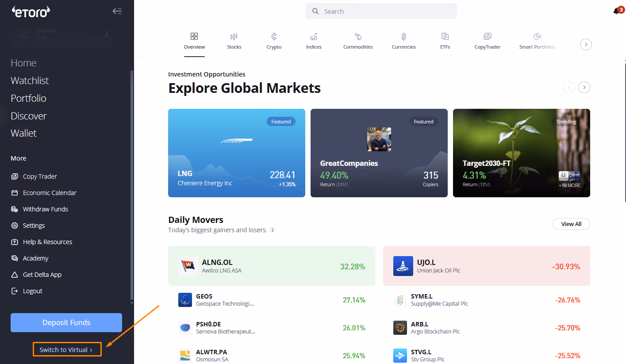The image size is (626, 364).
Task: Click the Argo Blockchain logo
Action: (x=400, y=328)
